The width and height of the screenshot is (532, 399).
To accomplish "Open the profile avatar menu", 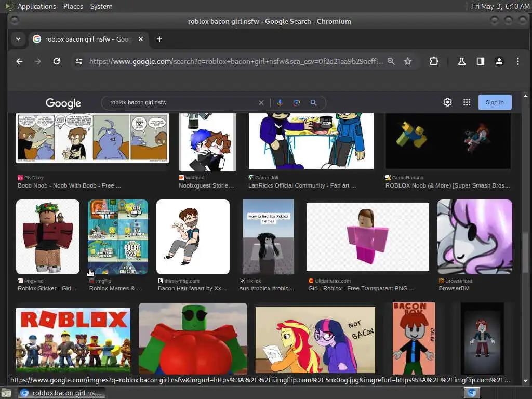I will 499,61.
